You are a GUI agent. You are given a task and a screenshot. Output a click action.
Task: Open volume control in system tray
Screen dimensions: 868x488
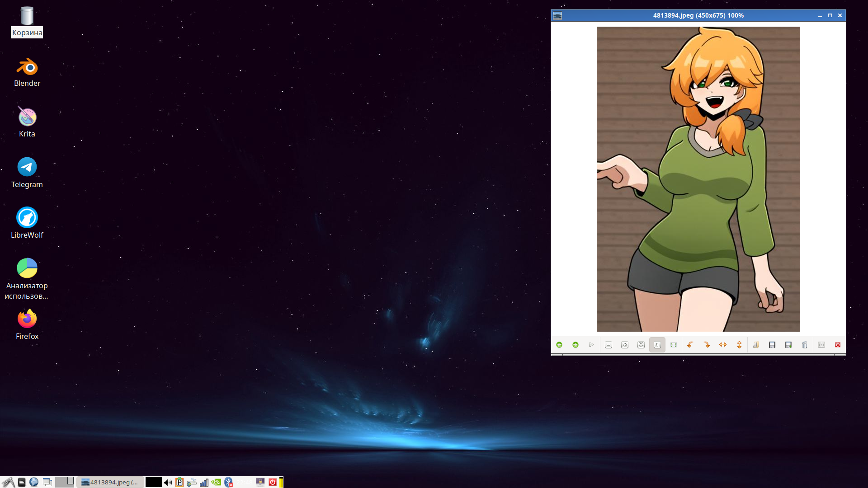pos(168,482)
